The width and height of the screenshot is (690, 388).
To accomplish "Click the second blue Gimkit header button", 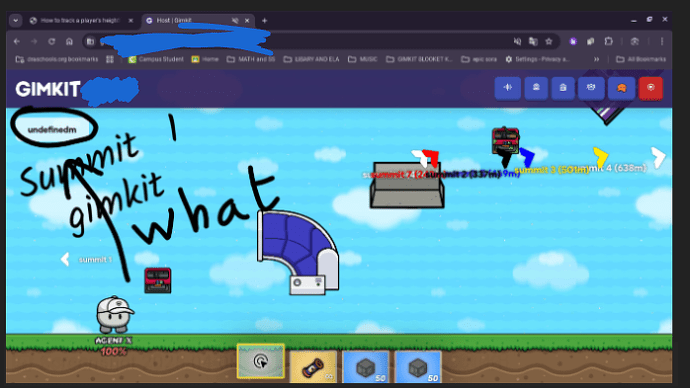I will tap(536, 88).
